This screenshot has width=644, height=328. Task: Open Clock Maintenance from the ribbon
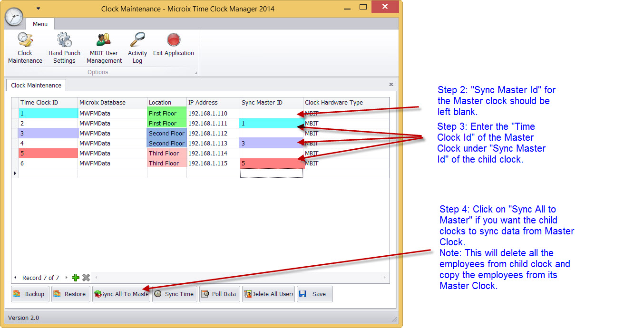[25, 48]
